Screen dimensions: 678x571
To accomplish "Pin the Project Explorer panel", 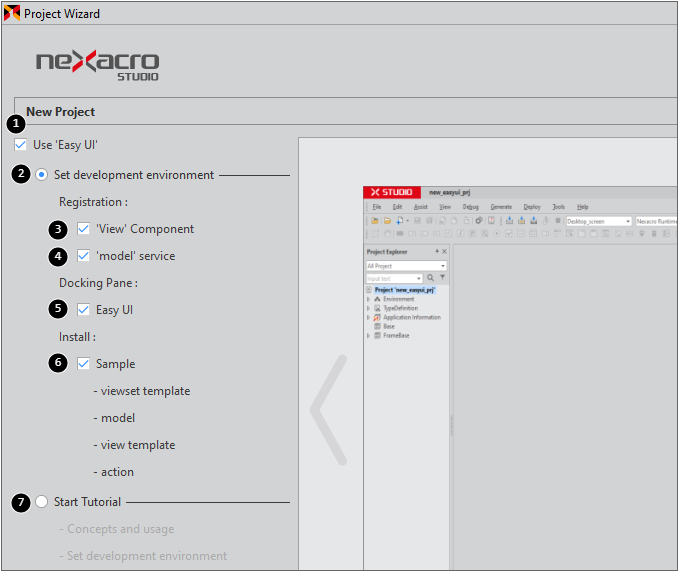I will point(437,251).
